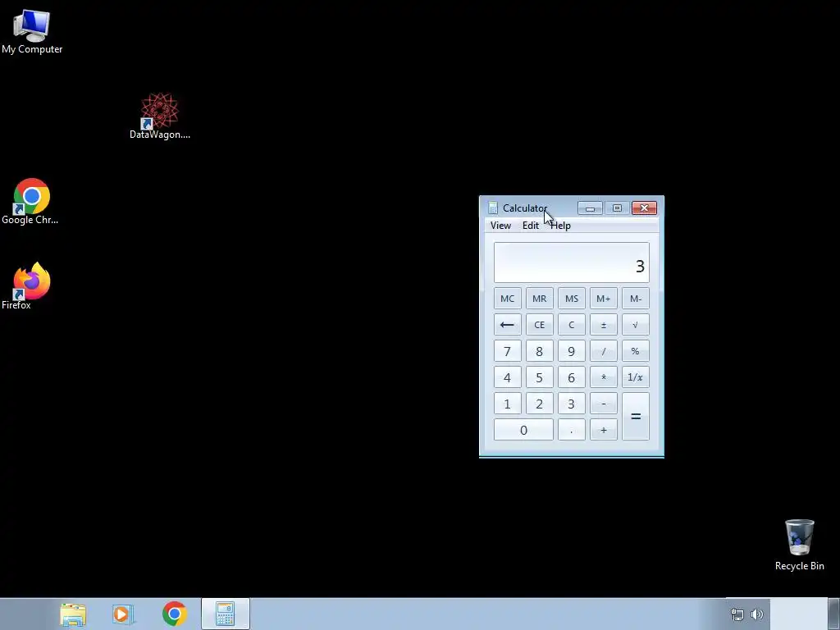Click the decimal point key
This screenshot has width=840, height=630.
[x=572, y=430]
